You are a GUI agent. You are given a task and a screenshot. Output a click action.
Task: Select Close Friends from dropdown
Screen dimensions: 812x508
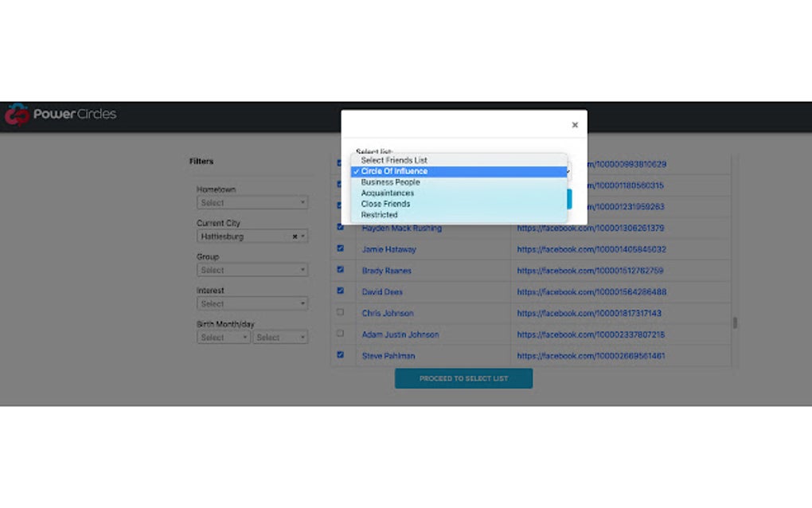coord(459,204)
